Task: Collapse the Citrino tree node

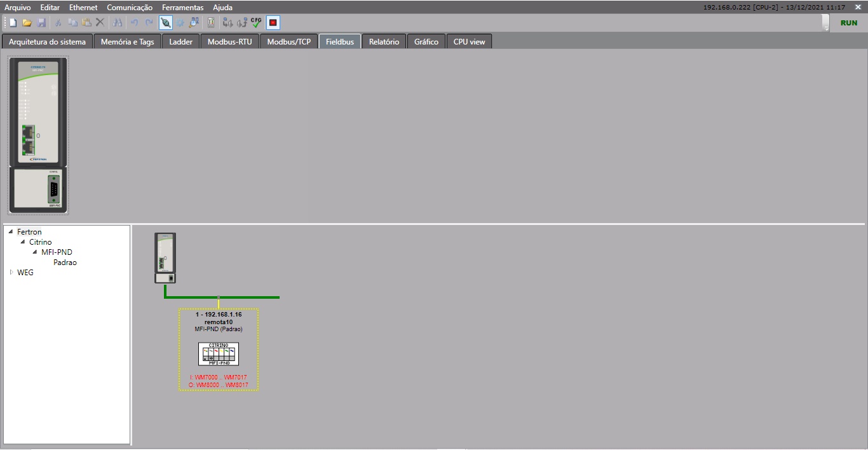Action: [23, 242]
